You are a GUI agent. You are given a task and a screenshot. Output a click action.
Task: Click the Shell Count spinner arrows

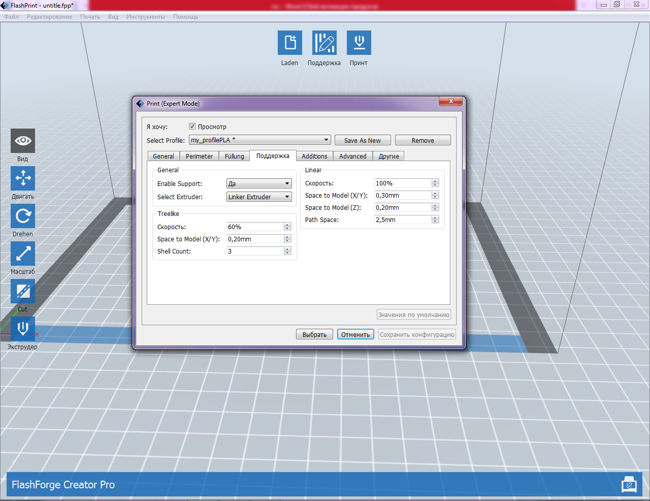(291, 252)
